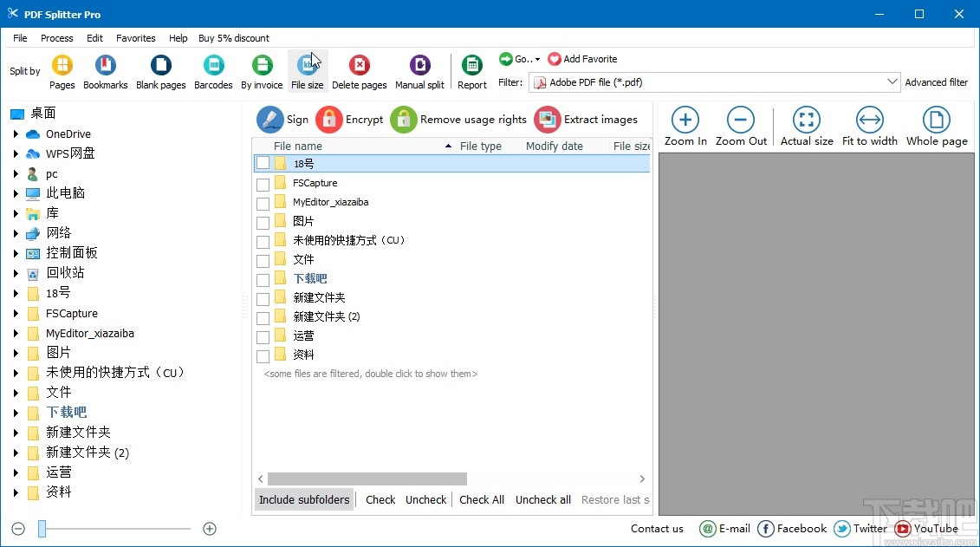The image size is (980, 547).
Task: Open the Delete pages tool
Action: [x=359, y=73]
